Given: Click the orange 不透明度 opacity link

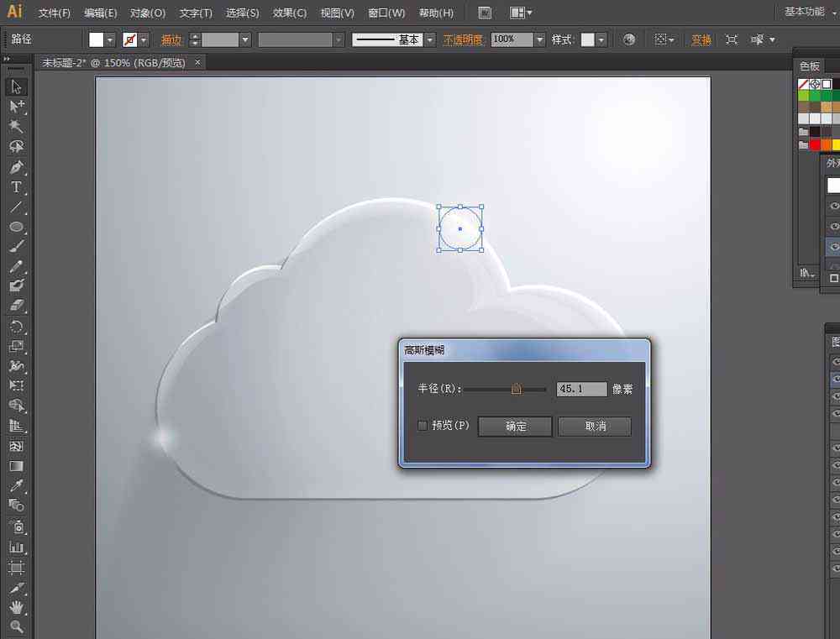Looking at the screenshot, I should (463, 40).
